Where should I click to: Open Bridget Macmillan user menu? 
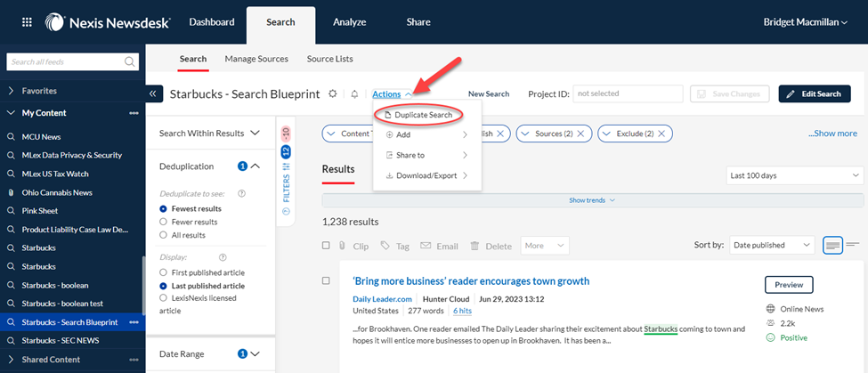pos(806,22)
